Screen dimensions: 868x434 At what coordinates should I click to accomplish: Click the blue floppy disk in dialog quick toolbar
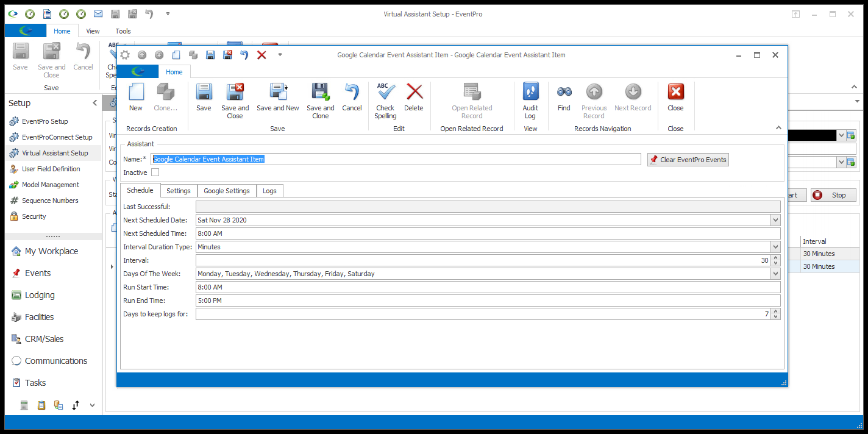[210, 55]
